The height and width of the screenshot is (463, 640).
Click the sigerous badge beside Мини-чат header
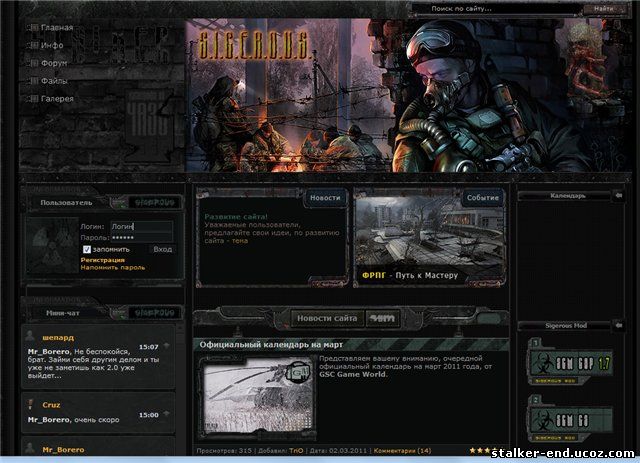pos(154,313)
